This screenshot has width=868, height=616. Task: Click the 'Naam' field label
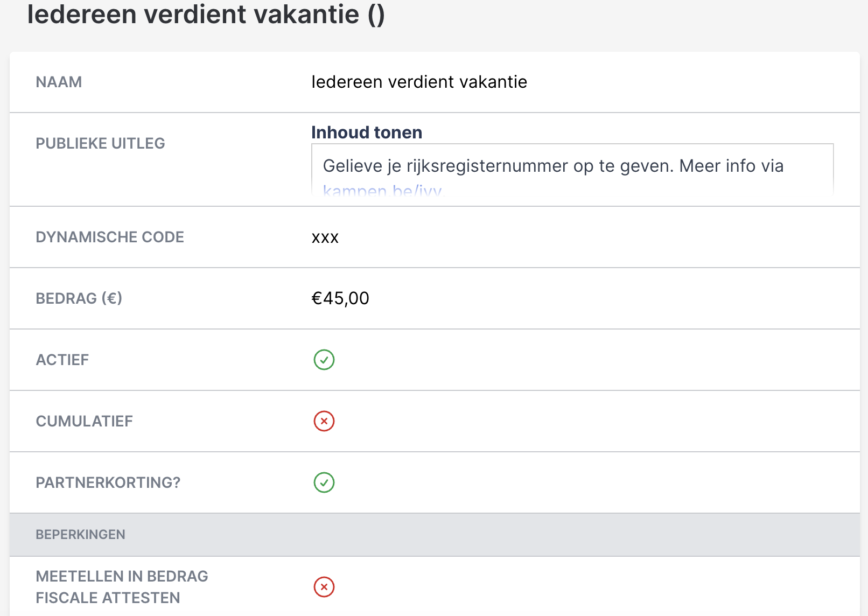click(x=59, y=82)
